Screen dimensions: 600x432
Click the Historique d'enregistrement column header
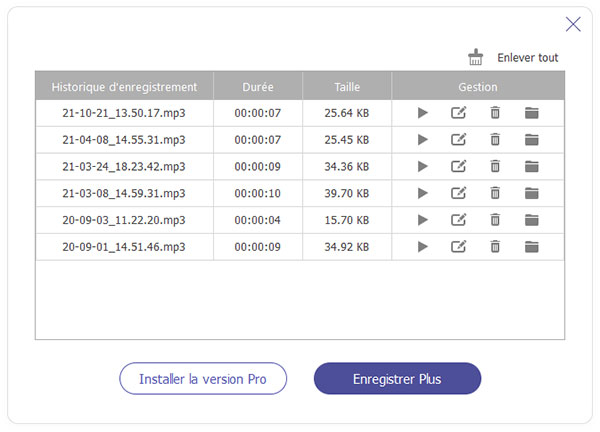point(124,87)
